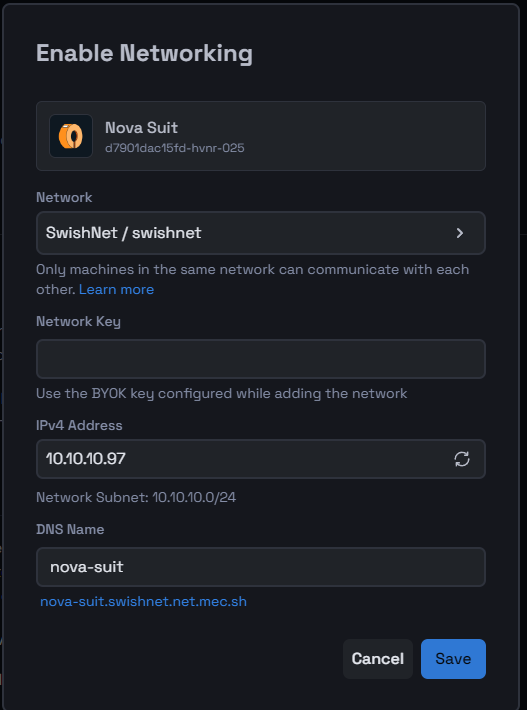
Task: Click the Network Key field label
Action: coord(78,321)
